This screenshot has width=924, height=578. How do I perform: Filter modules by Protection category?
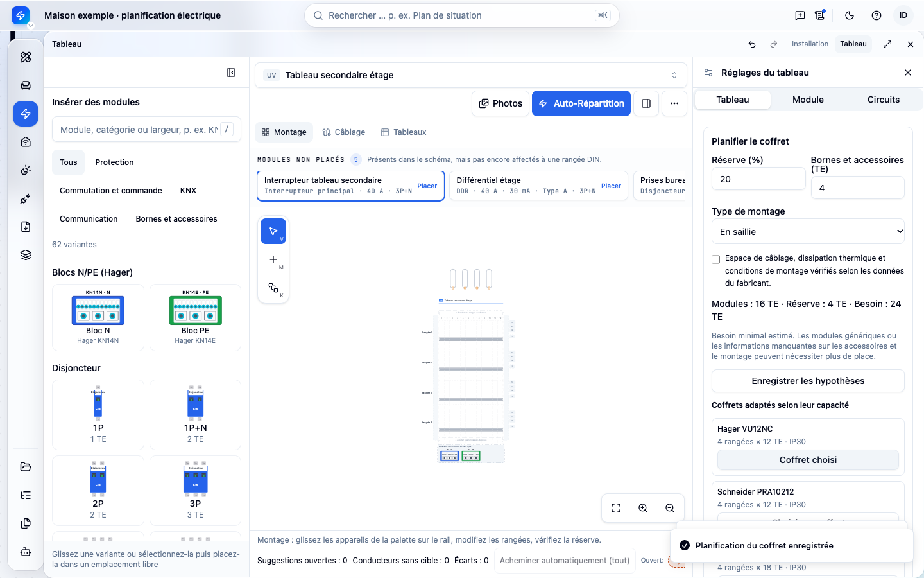point(115,162)
